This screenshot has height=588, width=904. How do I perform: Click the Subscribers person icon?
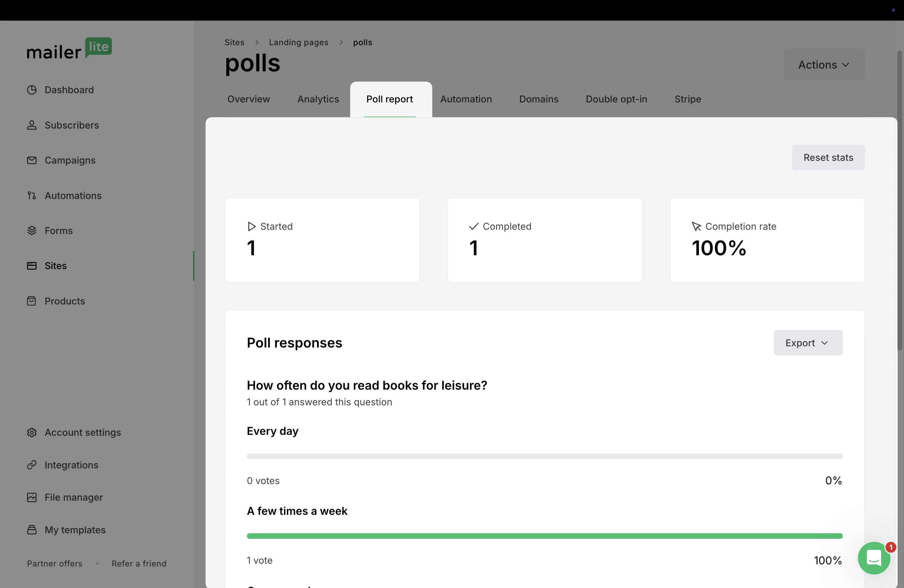click(32, 125)
